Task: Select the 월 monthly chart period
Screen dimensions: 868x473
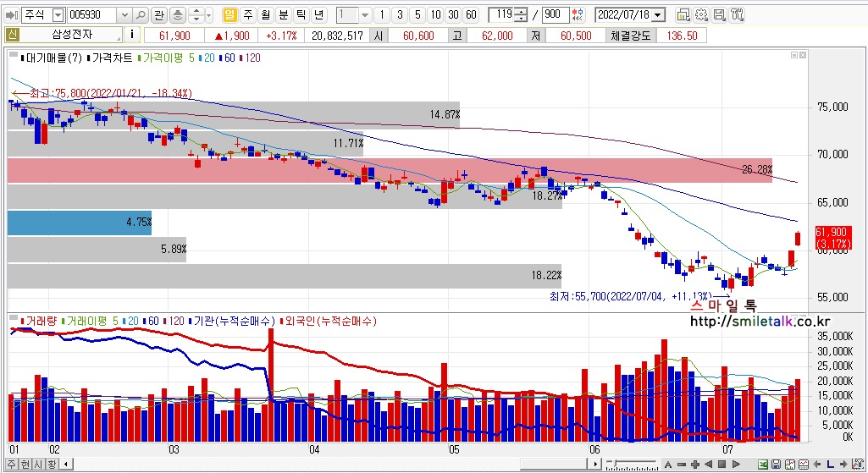Action: click(x=266, y=15)
